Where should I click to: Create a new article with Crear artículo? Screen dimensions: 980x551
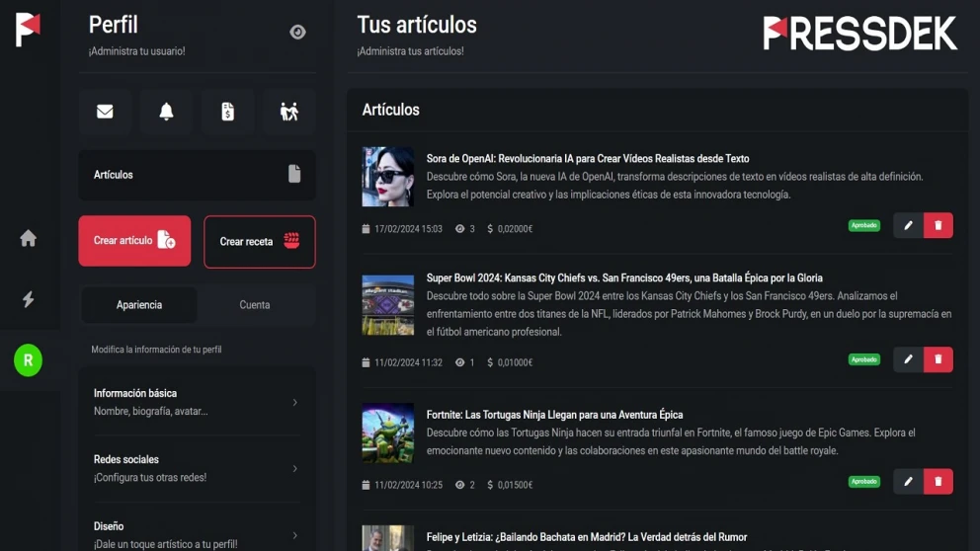(134, 241)
